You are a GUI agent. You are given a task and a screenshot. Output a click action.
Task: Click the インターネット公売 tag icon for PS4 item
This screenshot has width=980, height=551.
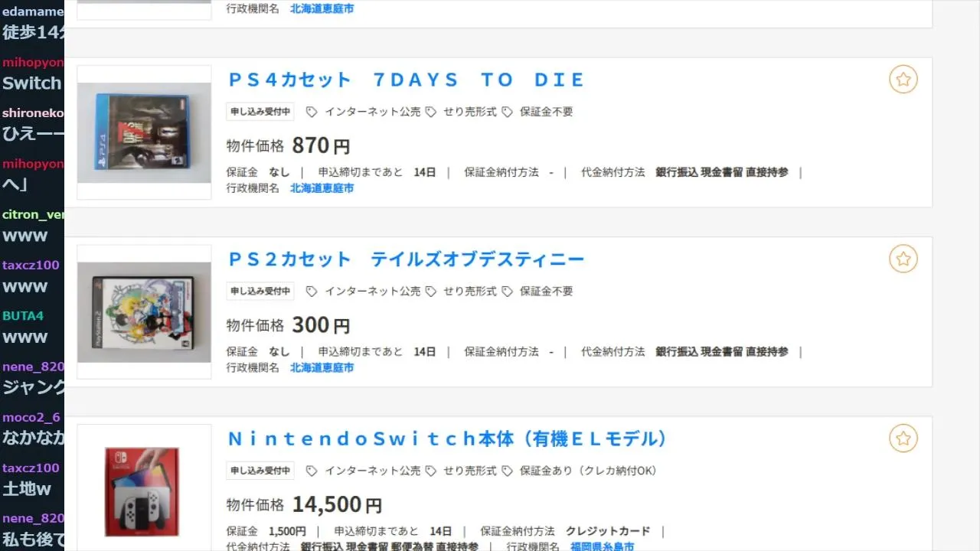(x=312, y=112)
